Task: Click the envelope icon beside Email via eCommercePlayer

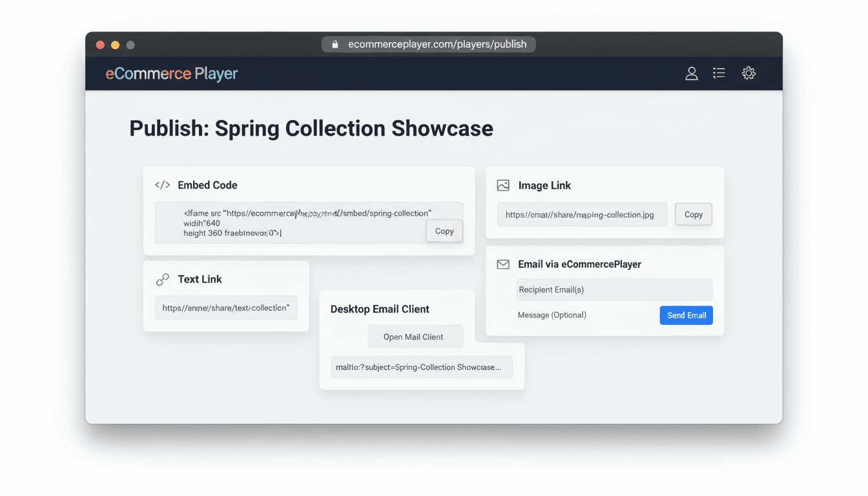Action: [502, 264]
